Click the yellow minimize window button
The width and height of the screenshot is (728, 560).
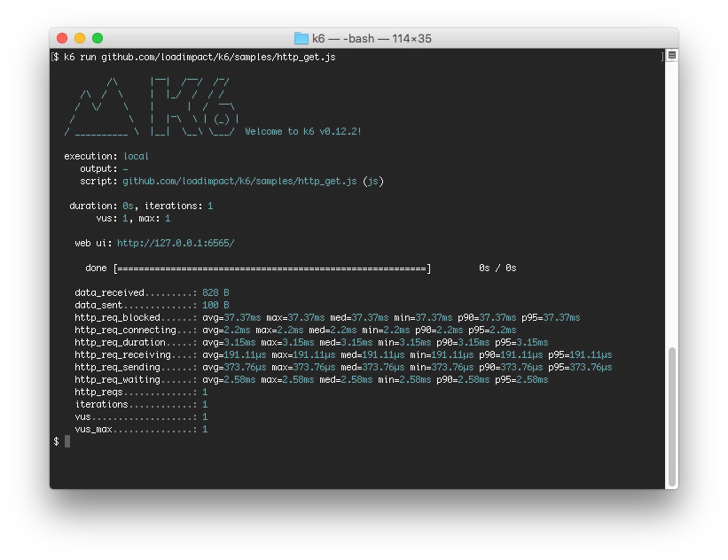point(80,38)
